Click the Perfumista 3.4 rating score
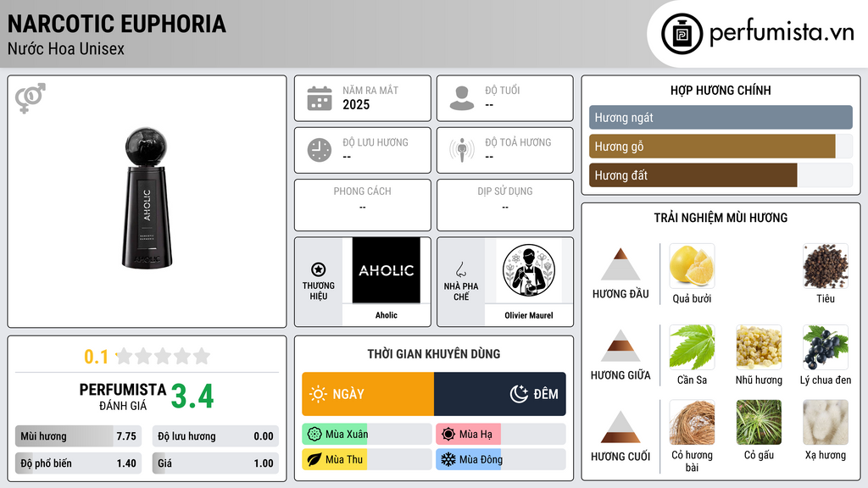 (192, 396)
